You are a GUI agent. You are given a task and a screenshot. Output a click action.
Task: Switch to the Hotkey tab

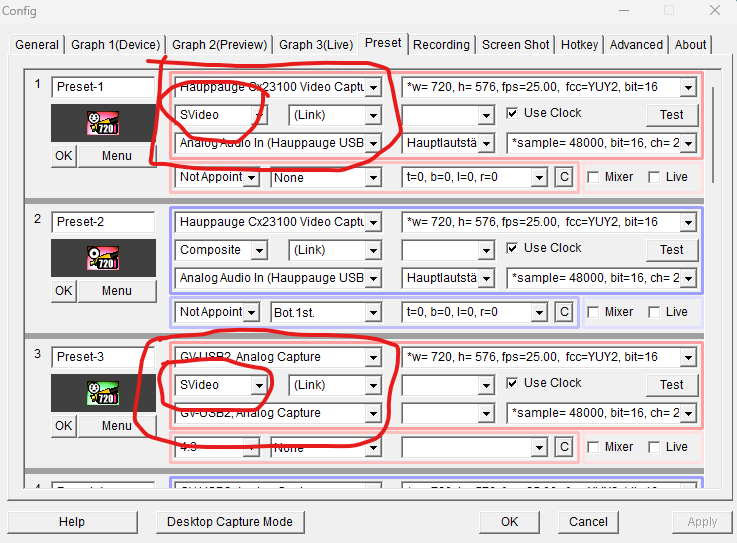pyautogui.click(x=580, y=45)
